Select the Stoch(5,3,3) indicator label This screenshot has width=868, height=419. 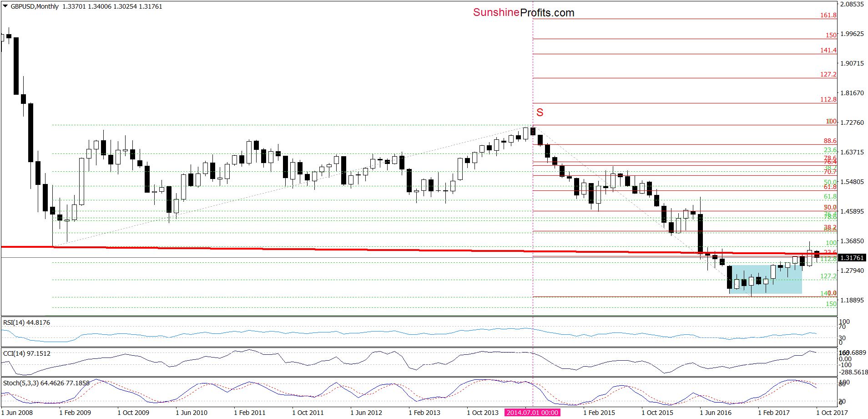(46, 383)
